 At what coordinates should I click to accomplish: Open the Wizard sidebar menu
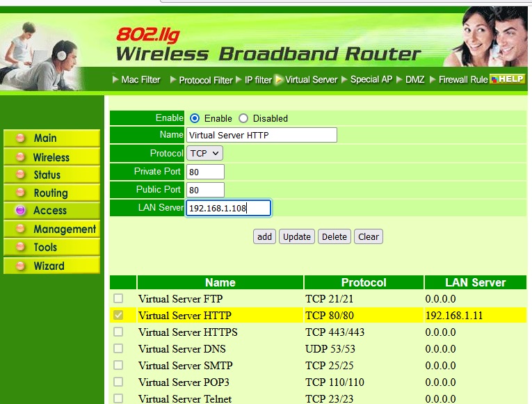[x=51, y=265]
